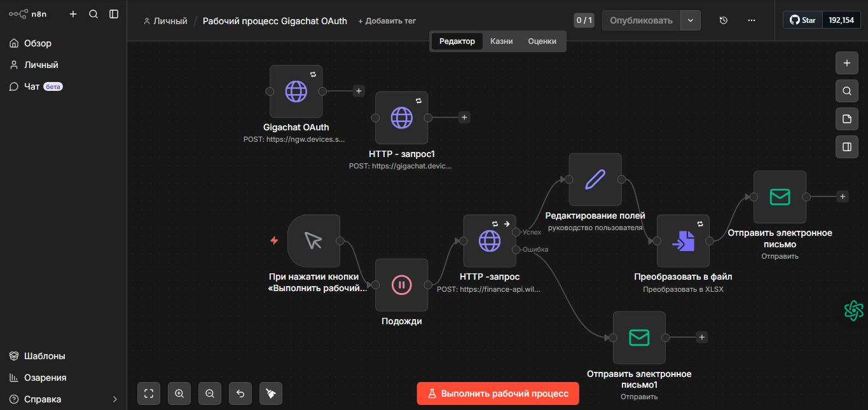Expand the Справка menu chevron
Image resolution: width=868 pixels, height=410 pixels.
click(x=115, y=399)
